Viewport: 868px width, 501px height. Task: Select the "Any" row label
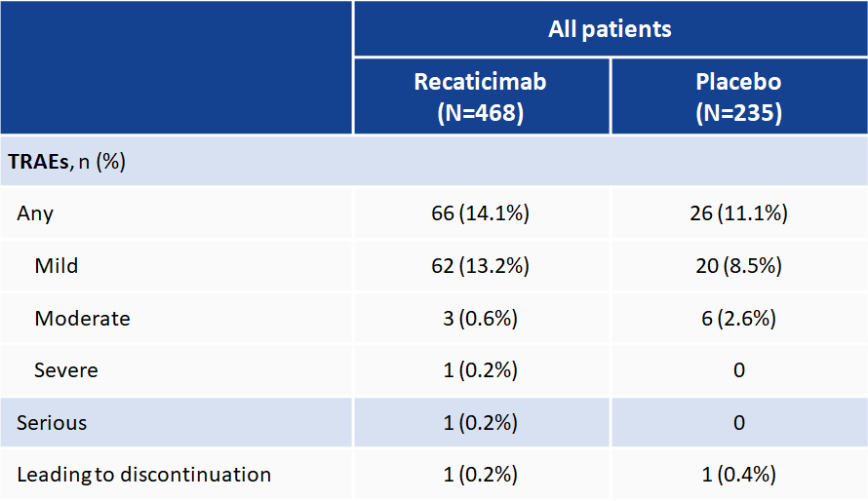35,213
